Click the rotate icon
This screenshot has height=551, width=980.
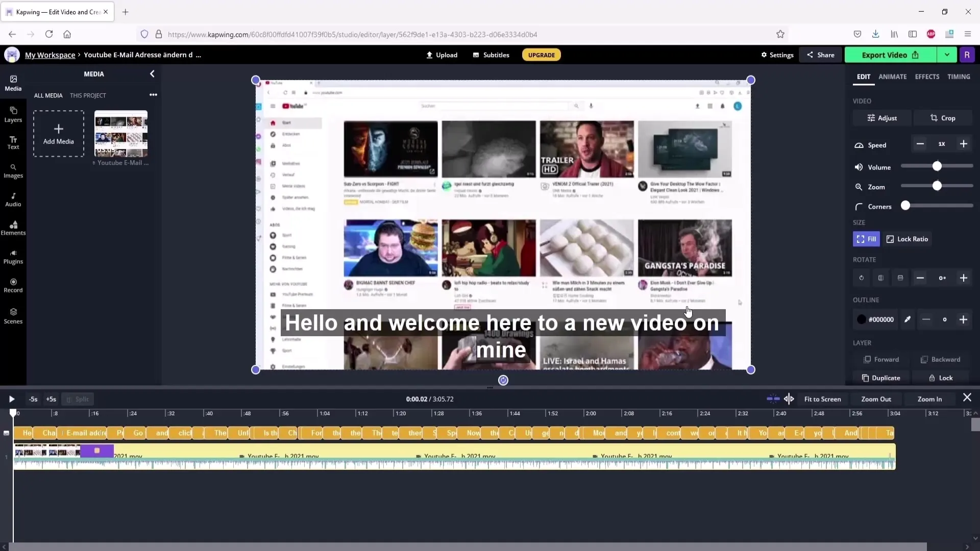tap(862, 278)
